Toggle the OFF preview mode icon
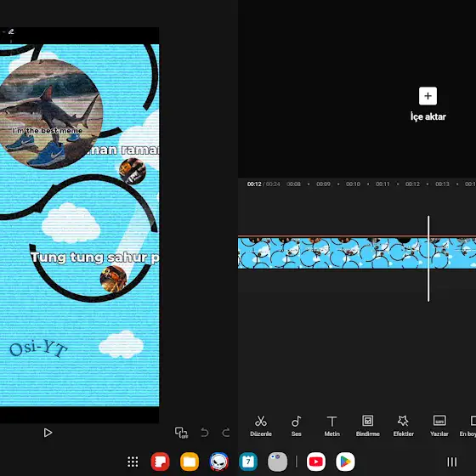 coord(181,433)
